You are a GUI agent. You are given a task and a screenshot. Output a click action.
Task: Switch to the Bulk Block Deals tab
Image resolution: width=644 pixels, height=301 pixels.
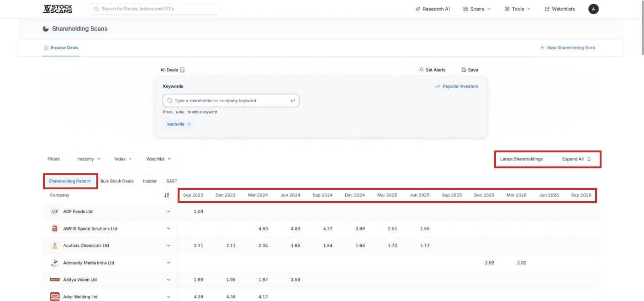click(x=117, y=181)
